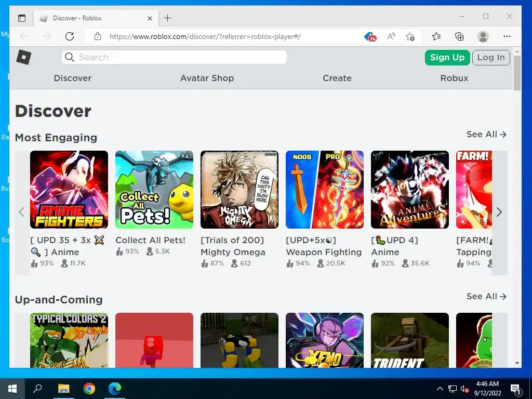Click the 35.6K player count under Anime

point(416,263)
